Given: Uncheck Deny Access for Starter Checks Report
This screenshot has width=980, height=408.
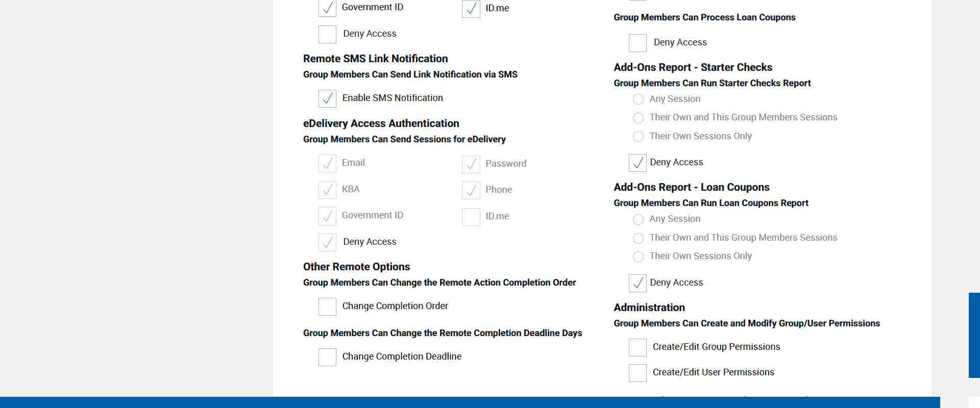Looking at the screenshot, I should coord(638,163).
